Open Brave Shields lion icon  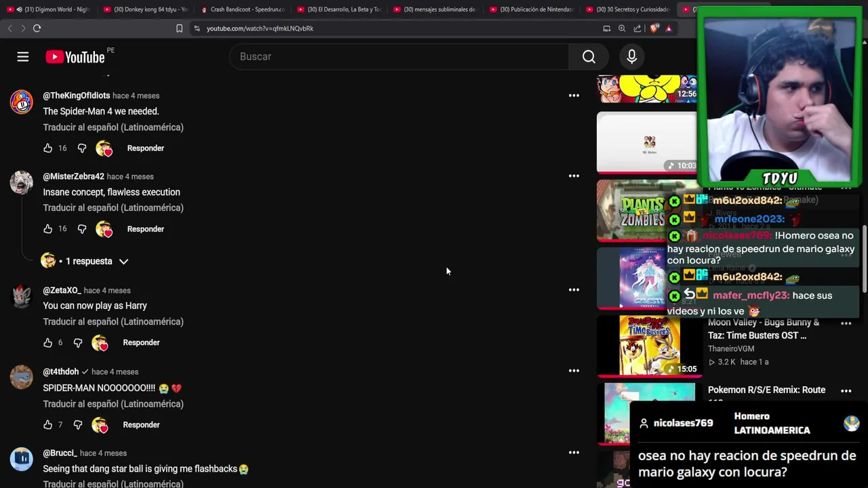pos(654,28)
